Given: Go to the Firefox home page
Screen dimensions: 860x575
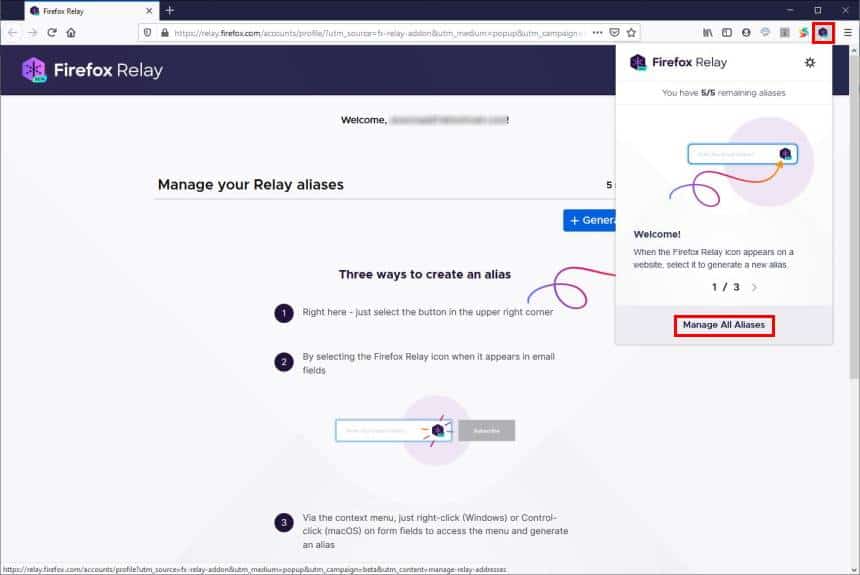Looking at the screenshot, I should click(71, 33).
